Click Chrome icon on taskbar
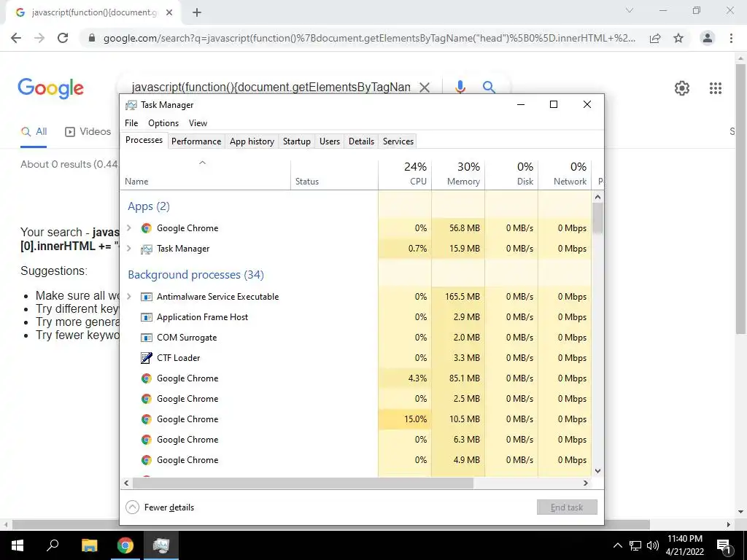The image size is (747, 560). (x=125, y=545)
